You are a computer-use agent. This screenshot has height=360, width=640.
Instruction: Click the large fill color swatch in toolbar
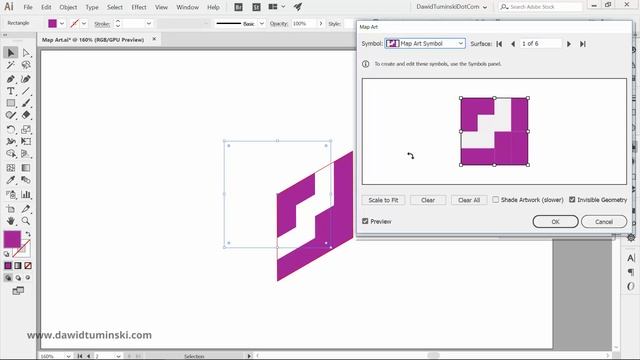(x=12, y=239)
